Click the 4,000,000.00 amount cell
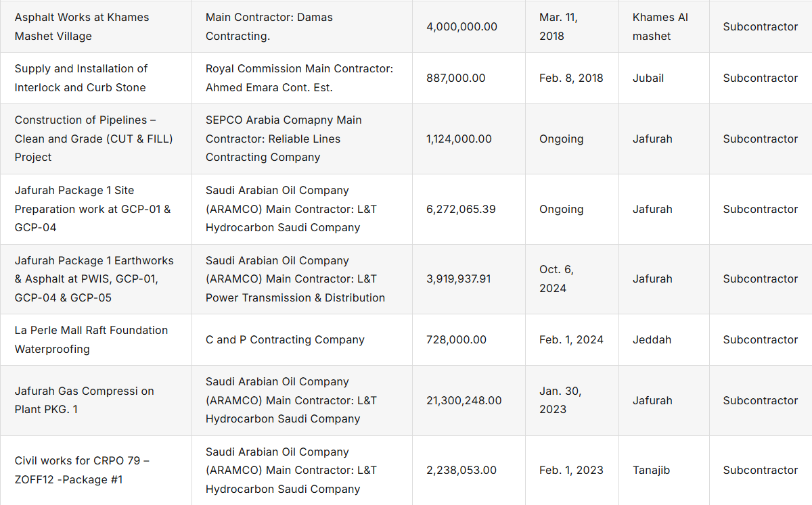812x505 pixels. coord(461,27)
